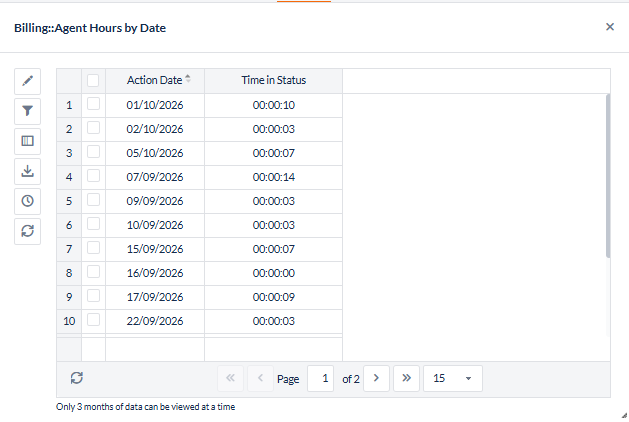This screenshot has height=422, width=629.
Task: Check the box for row 09/09/2026
Action: tap(93, 200)
